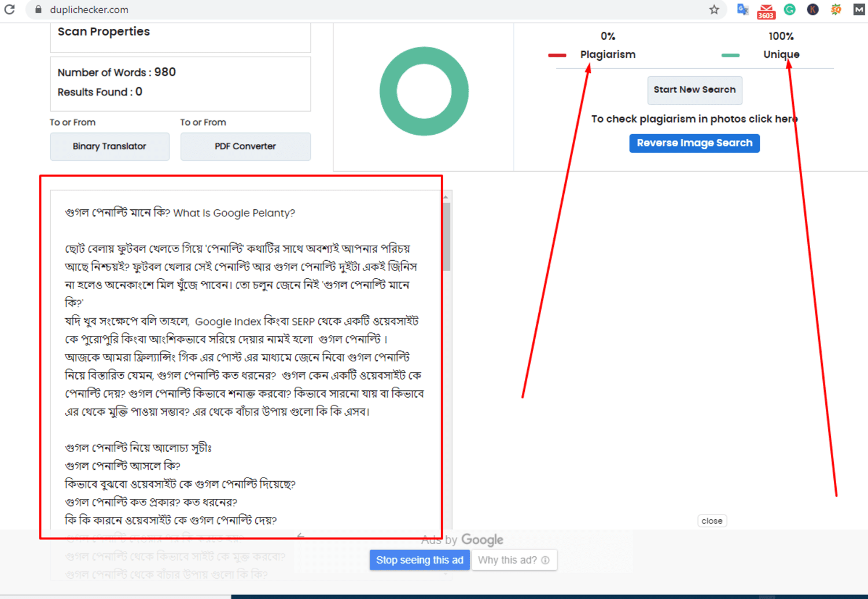Click the scrollbar up arrow in text box
This screenshot has width=868, height=599.
[446, 197]
